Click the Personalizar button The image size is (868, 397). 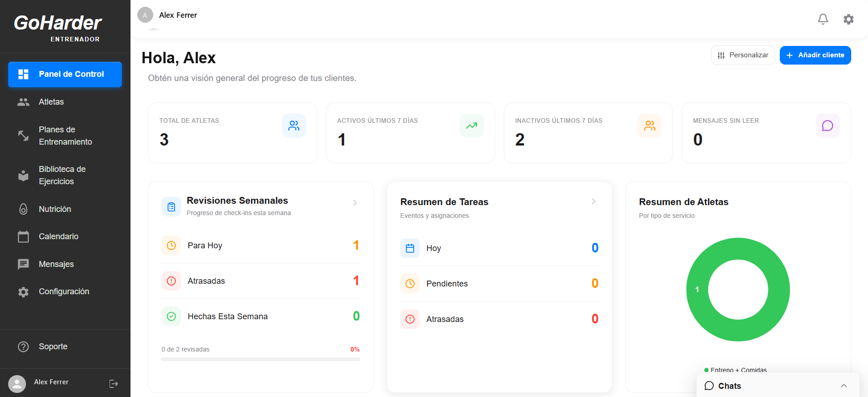pyautogui.click(x=743, y=55)
